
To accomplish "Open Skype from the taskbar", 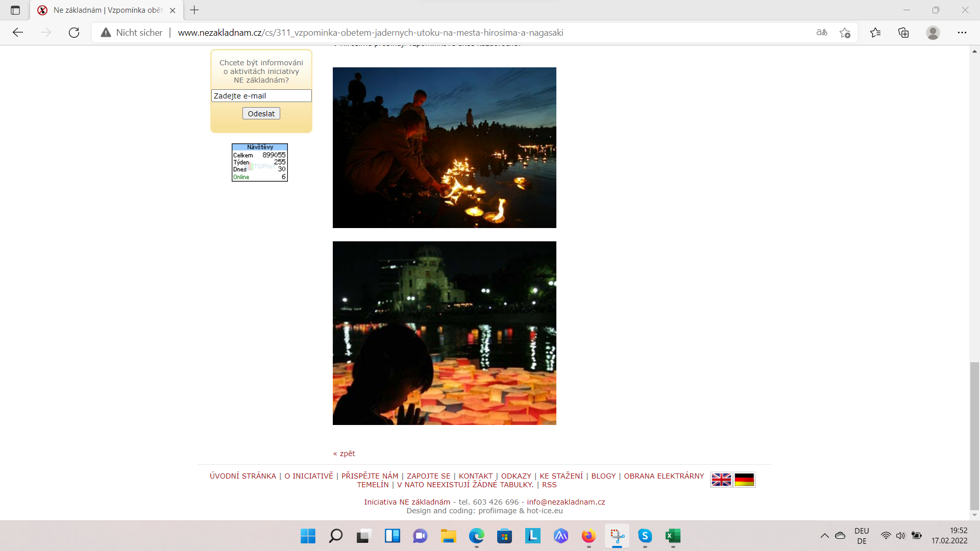I will 645,536.
